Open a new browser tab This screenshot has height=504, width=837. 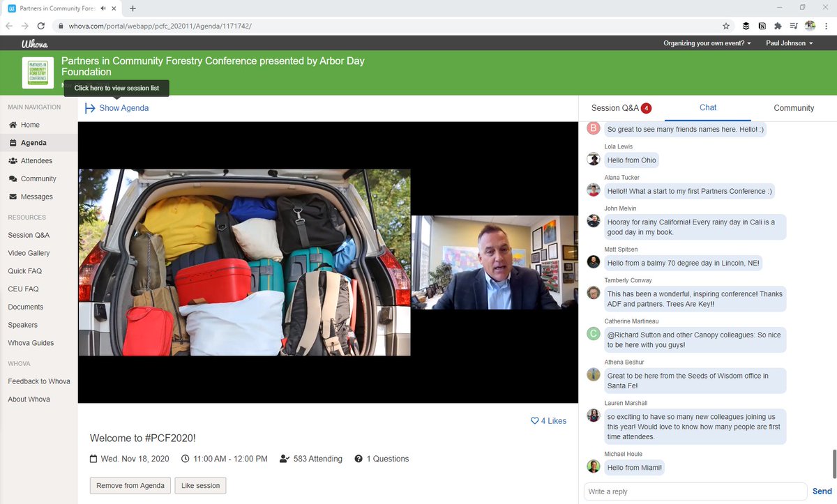[x=133, y=8]
